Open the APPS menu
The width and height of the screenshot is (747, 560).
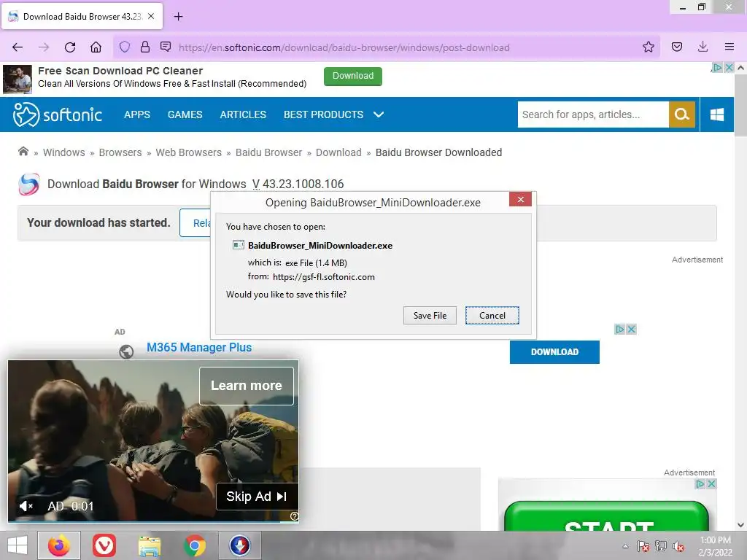pyautogui.click(x=137, y=114)
